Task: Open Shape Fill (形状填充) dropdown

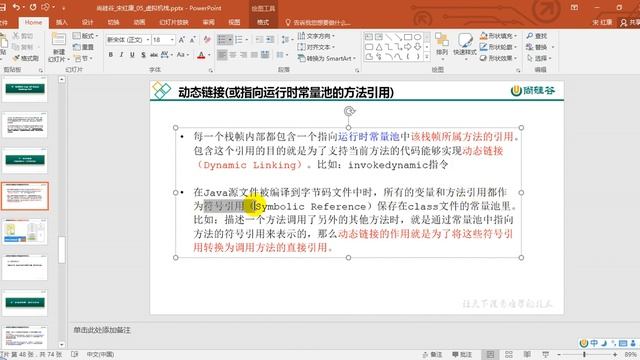Action: pyautogui.click(x=498, y=36)
